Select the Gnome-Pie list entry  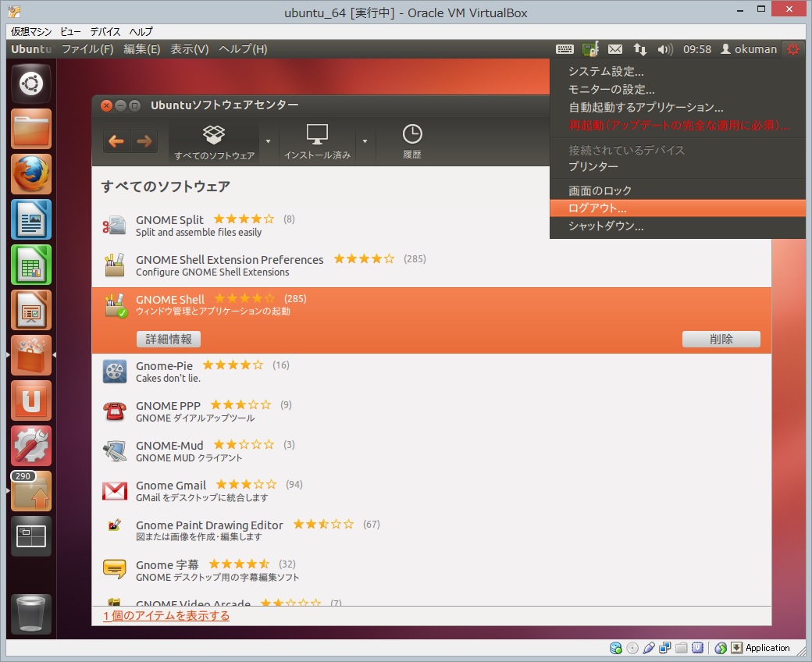coord(431,372)
